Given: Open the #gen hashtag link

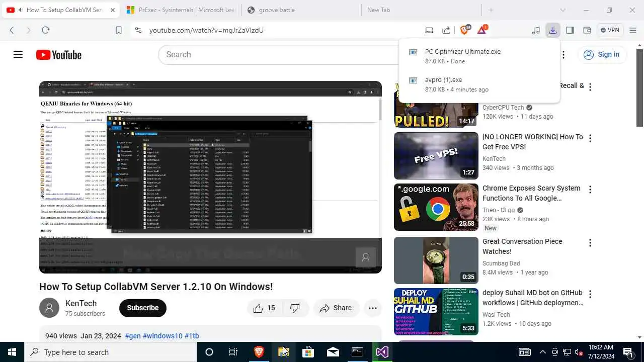Looking at the screenshot, I should 133,336.
